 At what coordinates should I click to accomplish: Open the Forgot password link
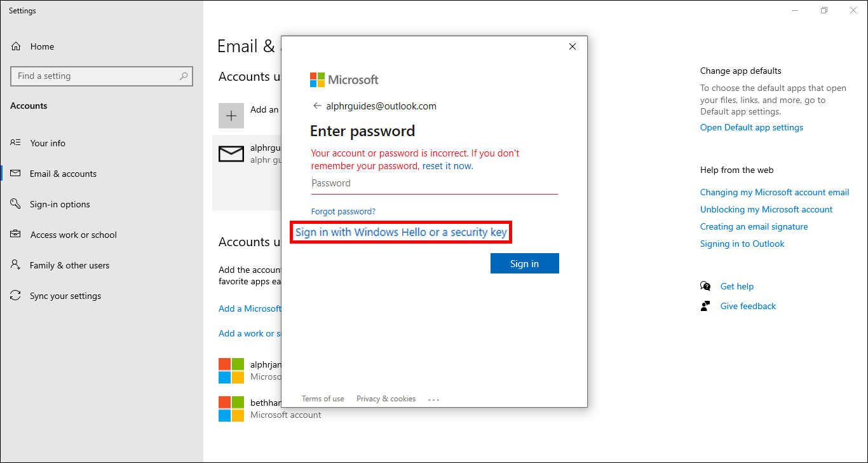[x=343, y=211]
